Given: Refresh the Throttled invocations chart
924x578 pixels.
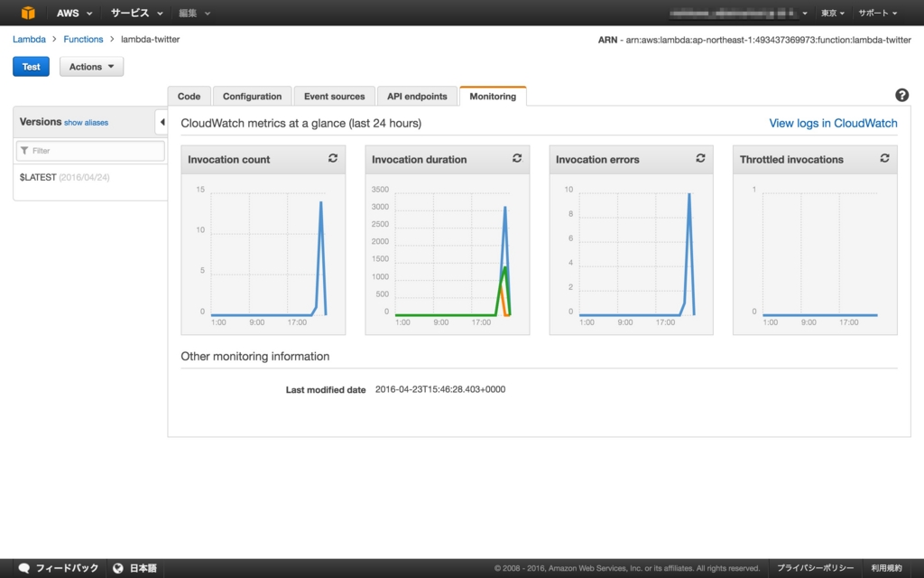Looking at the screenshot, I should point(884,158).
